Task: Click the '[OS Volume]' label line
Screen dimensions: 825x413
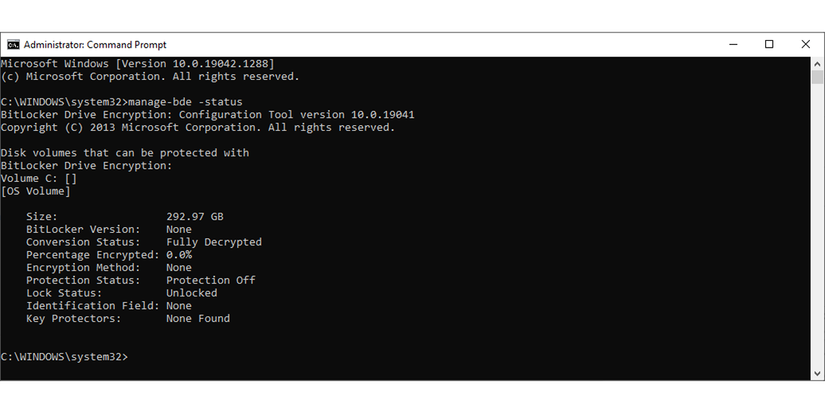Action: [36, 191]
